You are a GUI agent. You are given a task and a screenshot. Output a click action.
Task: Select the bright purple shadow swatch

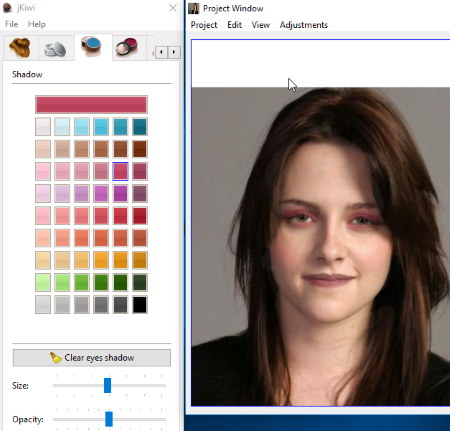tap(120, 193)
